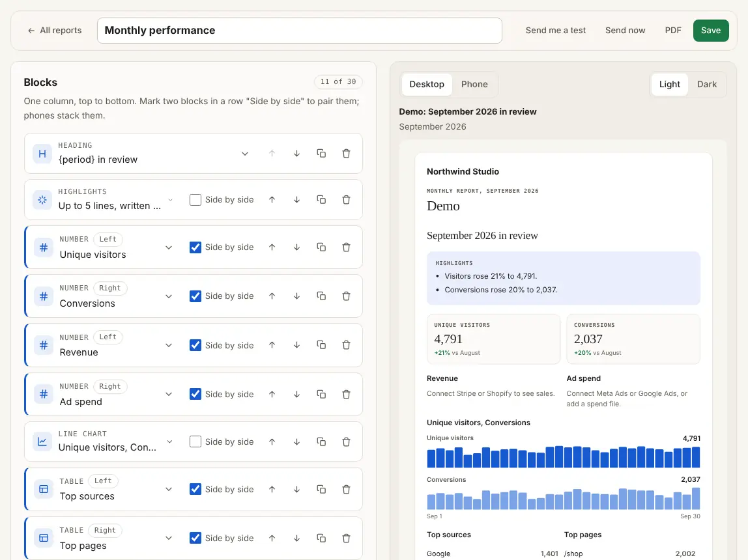Edit the Monthly performance title field
The width and height of the screenshot is (748, 560).
point(300,31)
